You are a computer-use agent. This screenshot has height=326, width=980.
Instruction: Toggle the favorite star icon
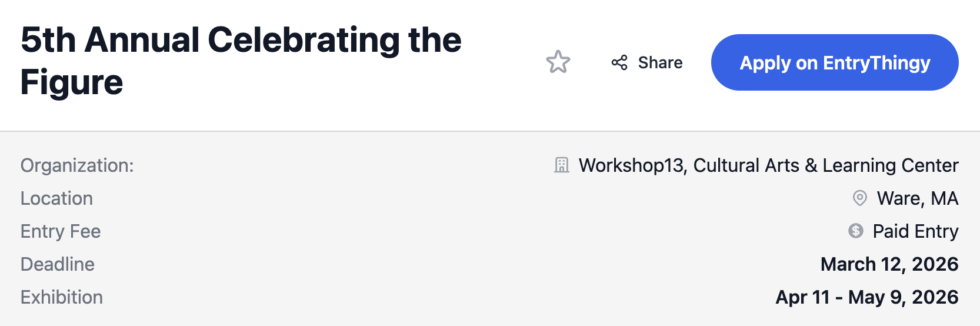click(x=558, y=62)
